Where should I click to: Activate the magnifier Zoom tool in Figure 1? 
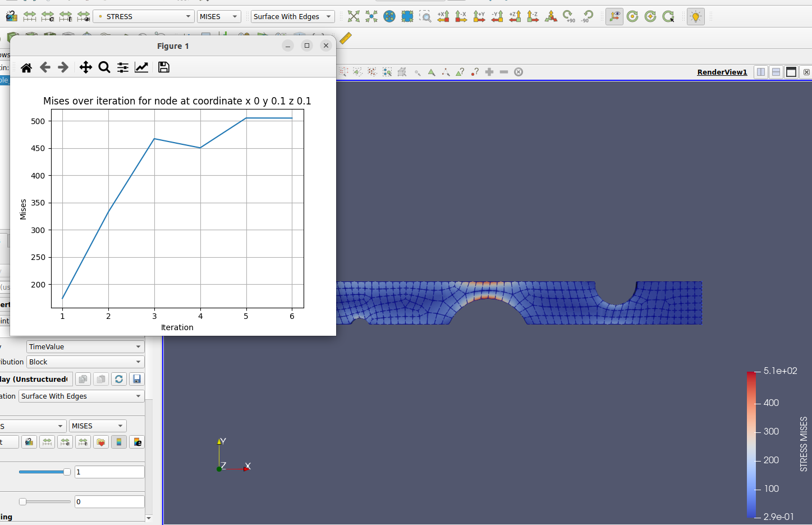(x=104, y=67)
